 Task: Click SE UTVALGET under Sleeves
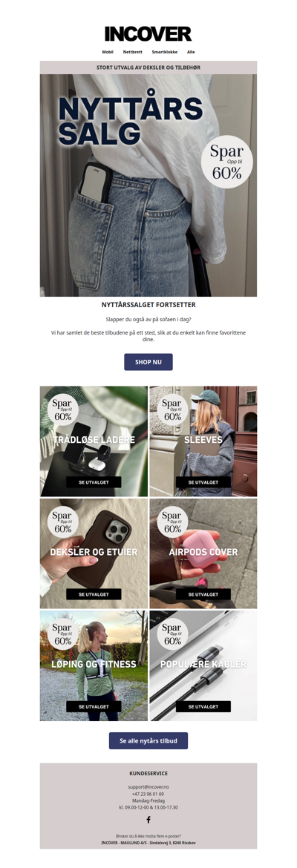pyautogui.click(x=203, y=482)
